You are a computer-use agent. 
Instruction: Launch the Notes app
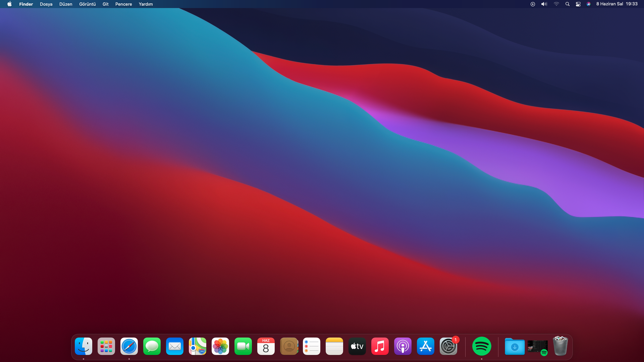tap(334, 346)
